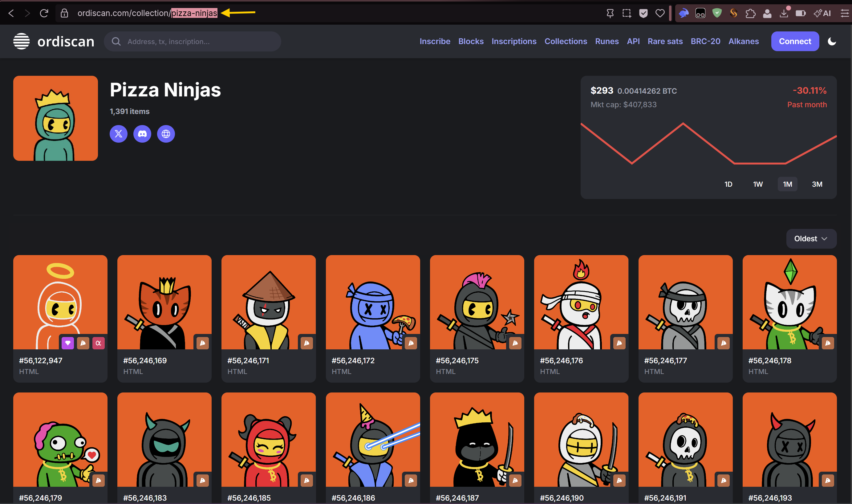This screenshot has height=504, width=852.
Task: Open the browser downloads icon
Action: [784, 13]
